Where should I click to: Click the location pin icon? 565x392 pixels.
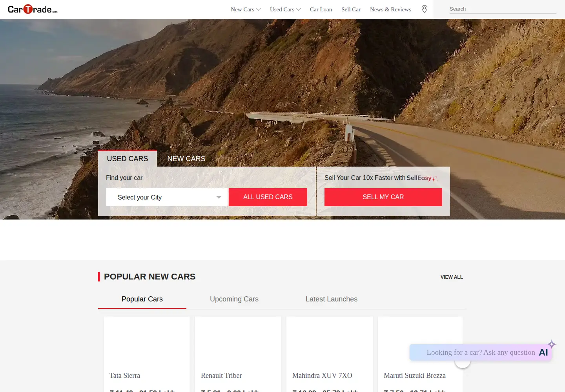coord(425,9)
